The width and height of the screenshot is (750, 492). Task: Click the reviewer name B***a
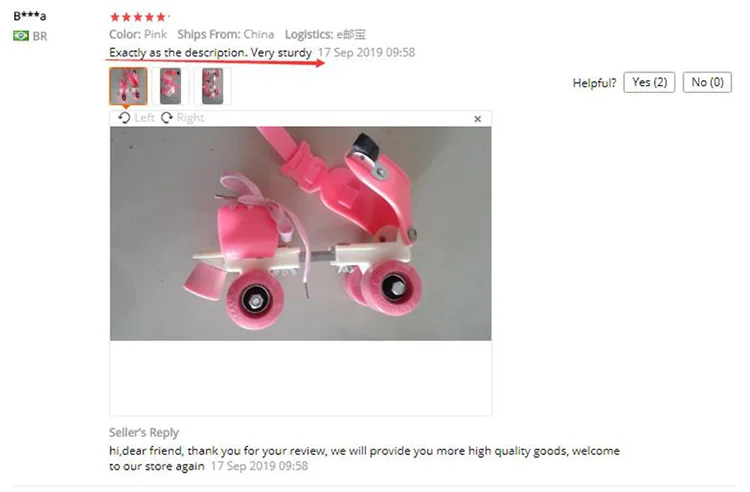pos(30,16)
